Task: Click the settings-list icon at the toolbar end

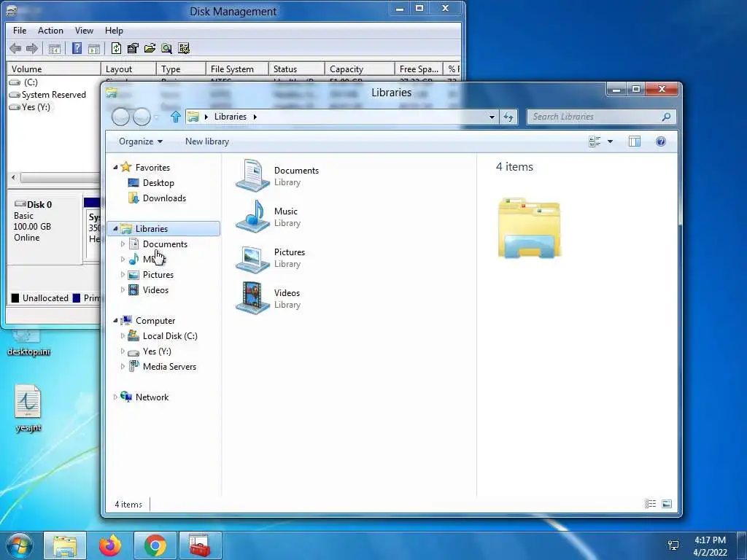Action: click(x=183, y=48)
